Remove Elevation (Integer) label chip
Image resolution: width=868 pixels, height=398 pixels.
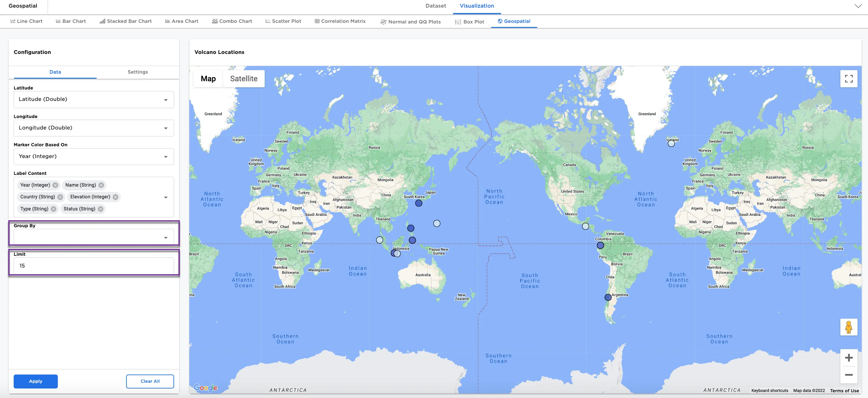coord(116,197)
